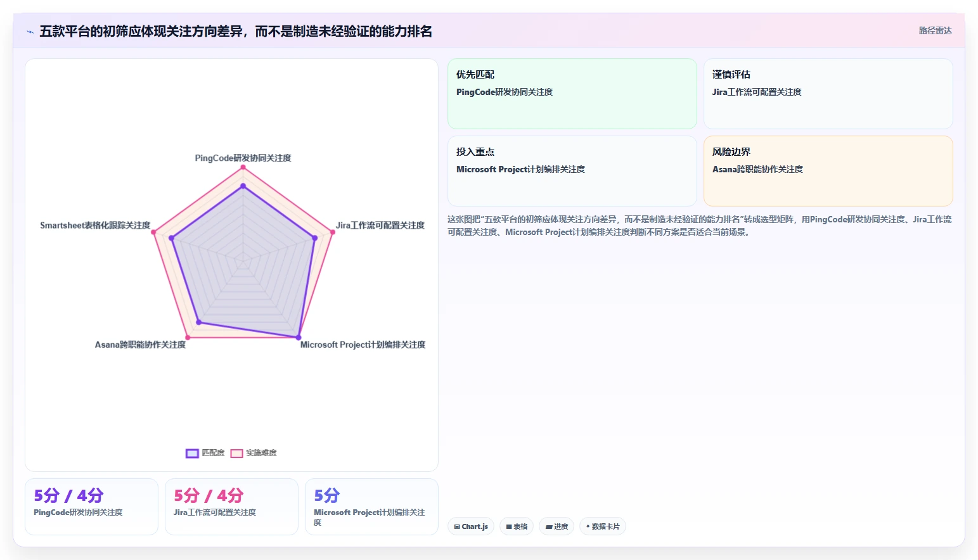Screen dimensions: 978x560
Task: Click Jira工作流可配置关注度 in the 谨慎评估 card
Action: [757, 92]
